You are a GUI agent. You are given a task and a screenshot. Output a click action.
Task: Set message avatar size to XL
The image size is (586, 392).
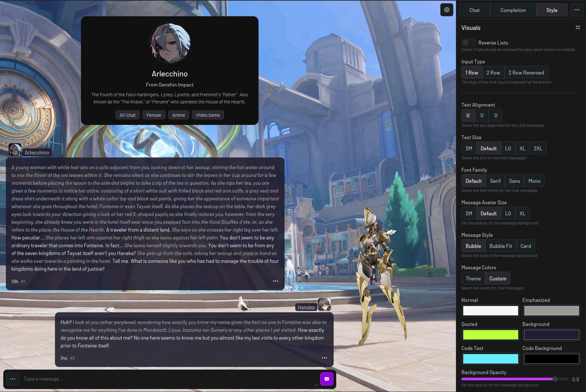[522, 213]
